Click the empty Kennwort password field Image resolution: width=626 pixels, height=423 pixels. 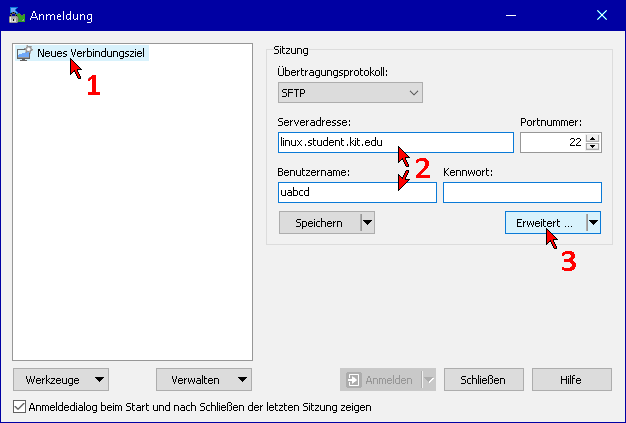pyautogui.click(x=522, y=192)
